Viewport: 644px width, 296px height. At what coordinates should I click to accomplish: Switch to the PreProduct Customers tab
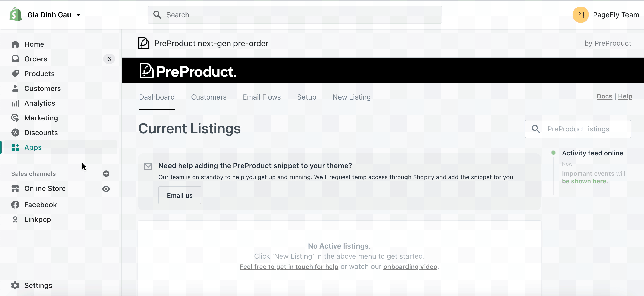click(x=209, y=97)
